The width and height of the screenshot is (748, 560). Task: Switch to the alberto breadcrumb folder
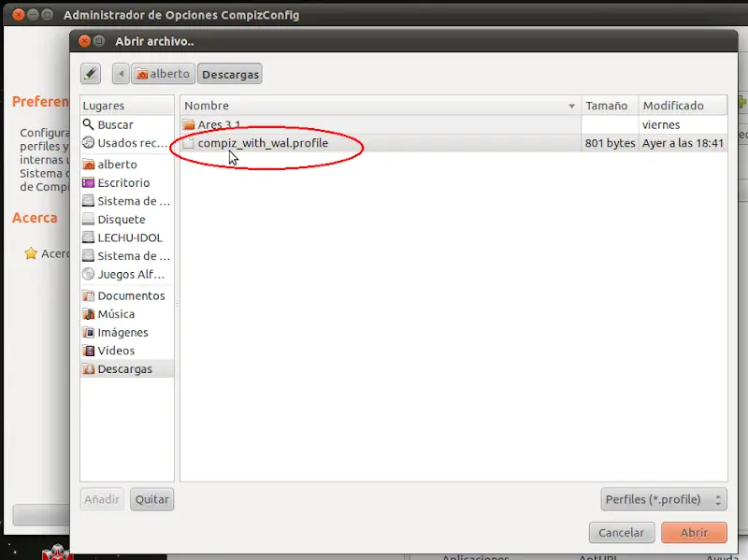coord(163,73)
